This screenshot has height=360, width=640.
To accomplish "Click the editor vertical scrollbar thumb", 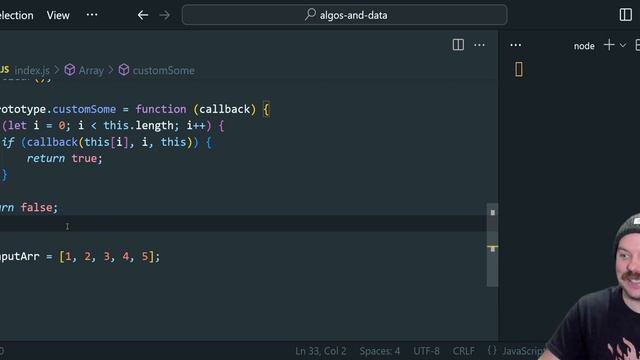I will [x=492, y=245].
